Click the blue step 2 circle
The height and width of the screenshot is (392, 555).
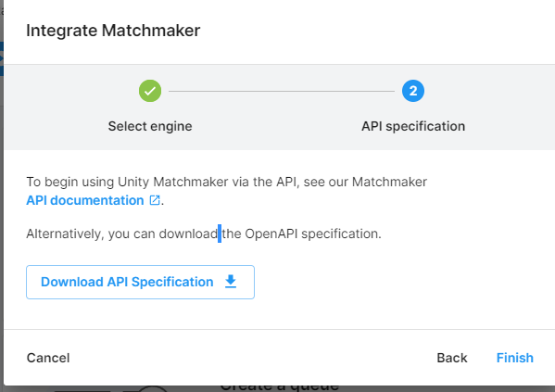click(x=413, y=91)
